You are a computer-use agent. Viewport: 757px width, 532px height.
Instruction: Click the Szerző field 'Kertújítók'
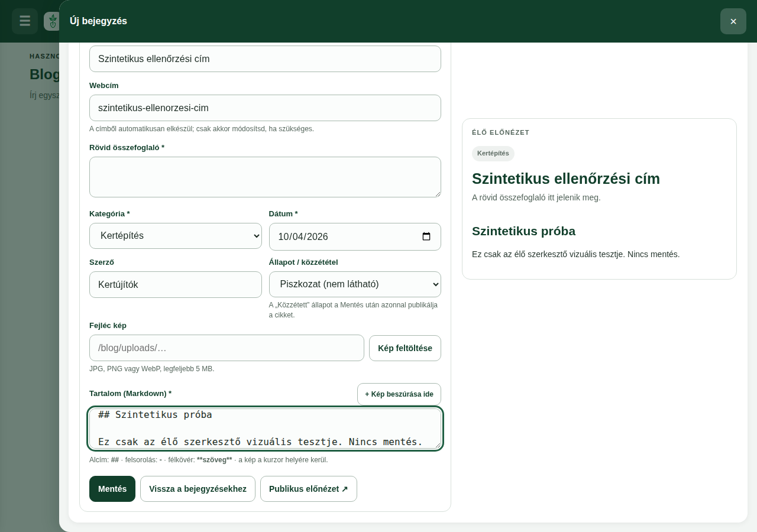176,284
